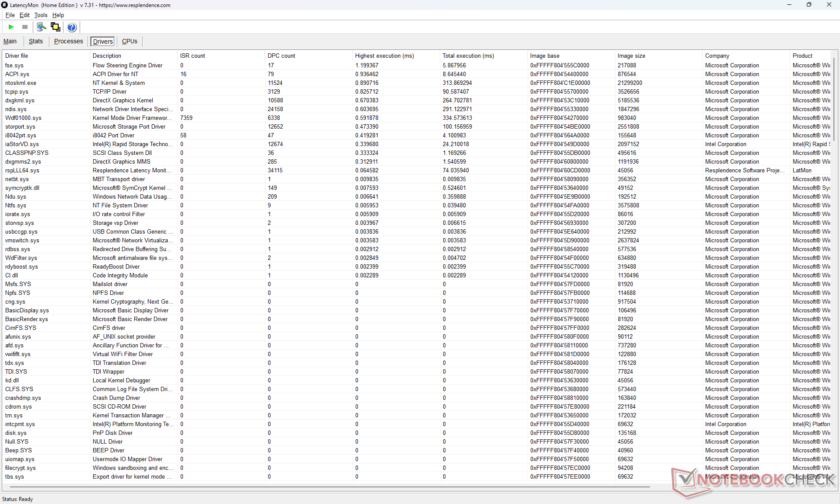
Task: Open the File menu
Action: click(10, 15)
